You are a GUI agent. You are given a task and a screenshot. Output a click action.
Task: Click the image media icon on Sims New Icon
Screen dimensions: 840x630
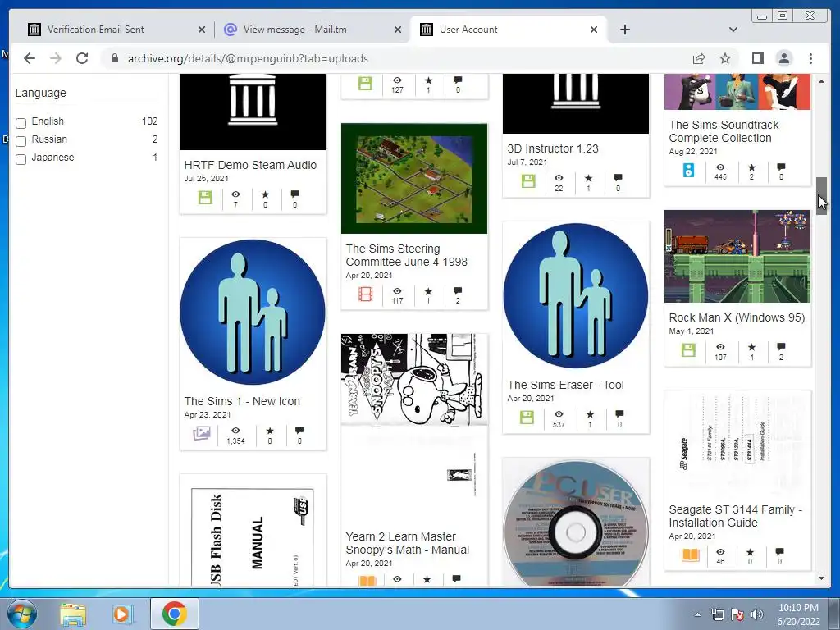[x=202, y=433]
